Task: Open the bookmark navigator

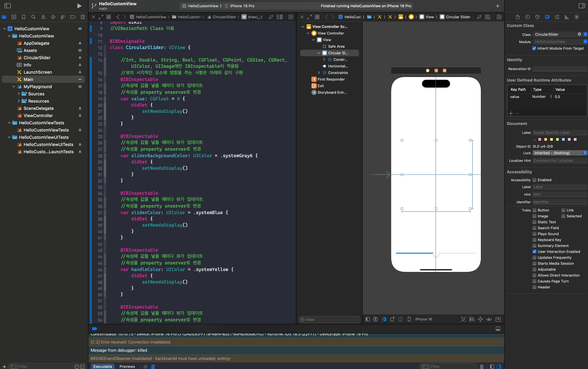Action: (x=24, y=17)
